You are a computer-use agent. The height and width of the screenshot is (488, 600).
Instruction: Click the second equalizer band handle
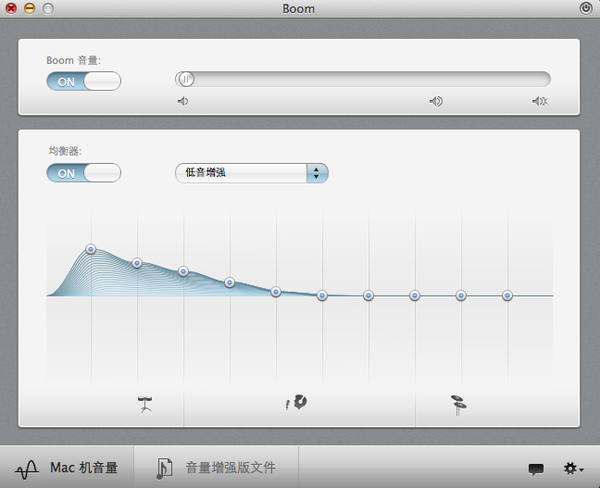pos(137,263)
